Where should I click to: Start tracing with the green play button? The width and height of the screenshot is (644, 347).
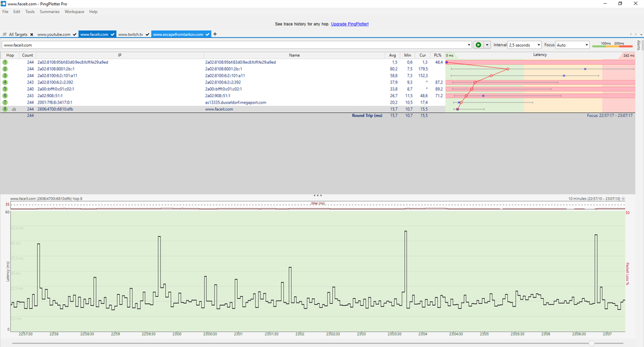[x=478, y=45]
